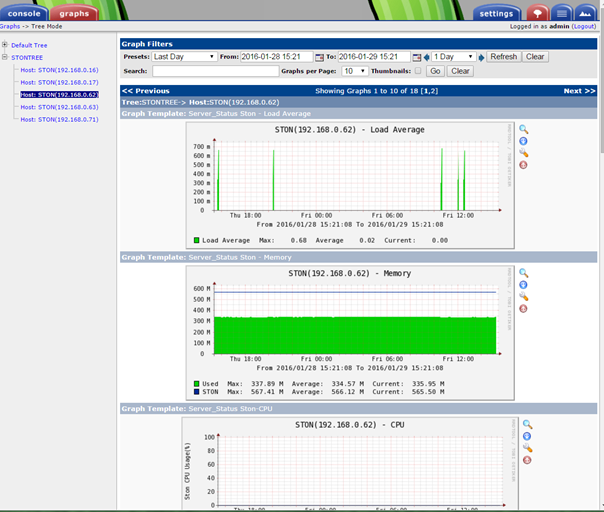Select Host STON(192.168.0.63)

59,107
